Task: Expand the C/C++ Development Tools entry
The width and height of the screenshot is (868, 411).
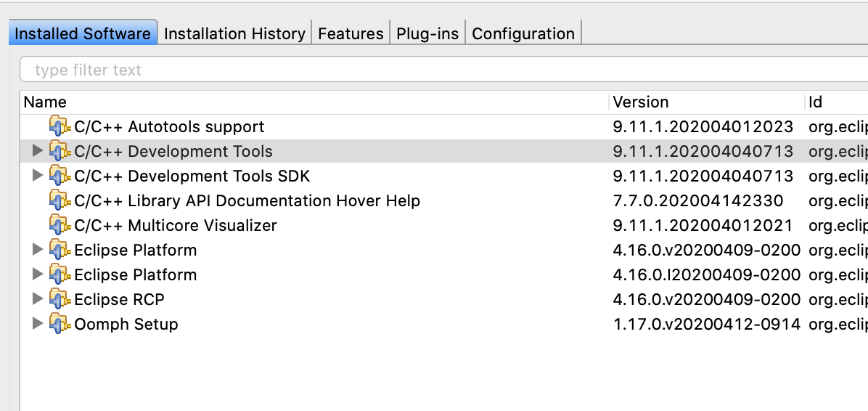Action: [x=38, y=151]
